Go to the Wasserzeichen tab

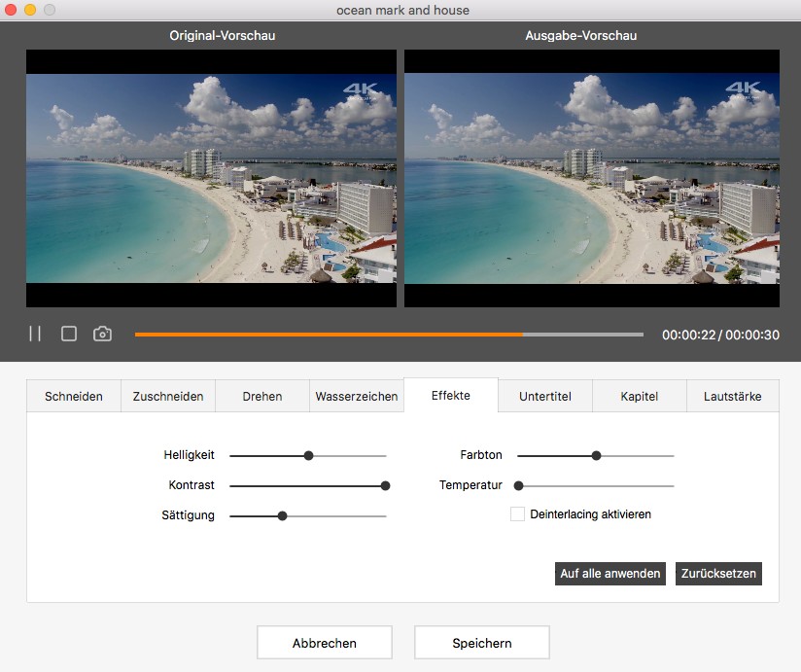coord(357,396)
